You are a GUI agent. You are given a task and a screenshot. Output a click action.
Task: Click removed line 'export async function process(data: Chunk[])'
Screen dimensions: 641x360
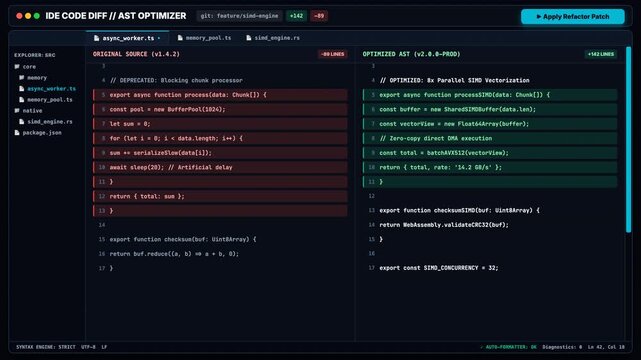tap(220, 95)
